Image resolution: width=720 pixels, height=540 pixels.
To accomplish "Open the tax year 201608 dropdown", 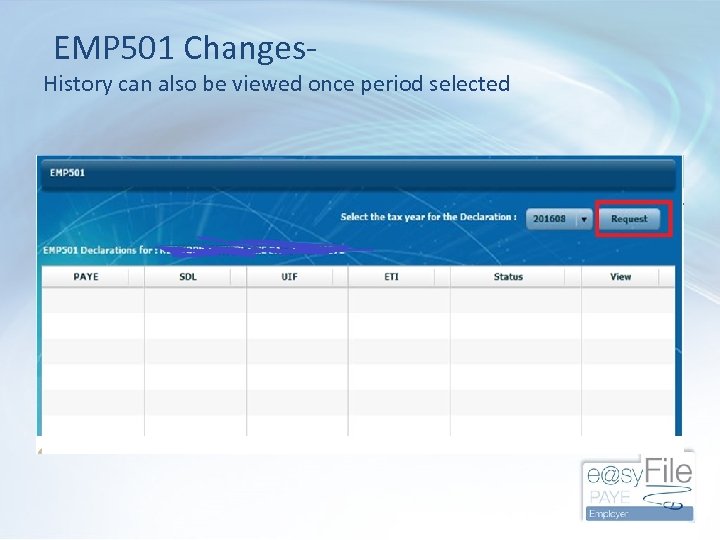I will 559,219.
